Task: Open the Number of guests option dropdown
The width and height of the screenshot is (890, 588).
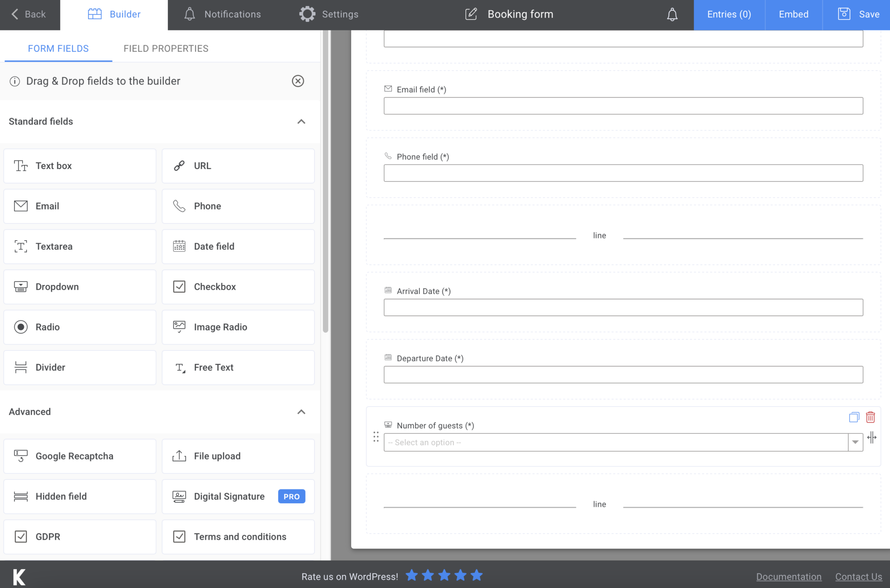Action: pyautogui.click(x=855, y=442)
